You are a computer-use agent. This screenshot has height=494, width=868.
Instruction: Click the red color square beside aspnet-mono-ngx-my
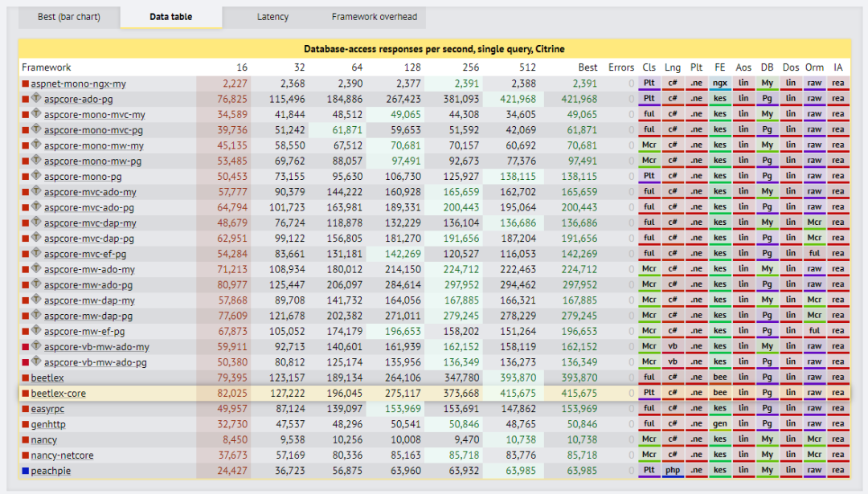pyautogui.click(x=26, y=84)
